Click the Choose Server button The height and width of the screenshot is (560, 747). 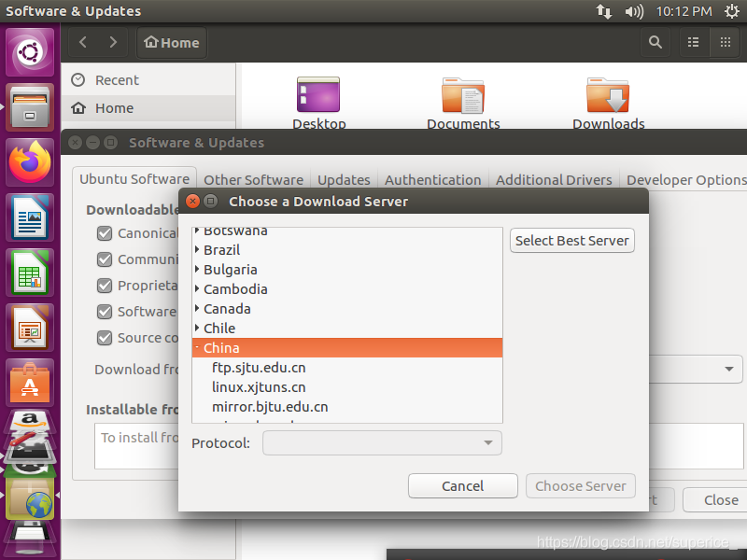coord(580,485)
